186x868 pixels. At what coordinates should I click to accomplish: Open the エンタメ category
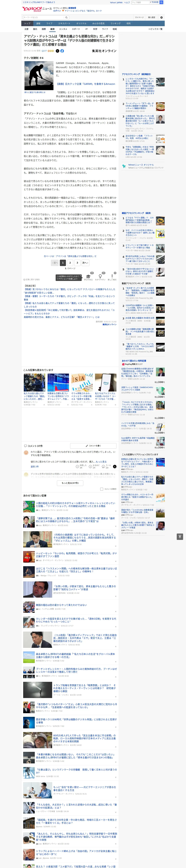tap(63, 29)
